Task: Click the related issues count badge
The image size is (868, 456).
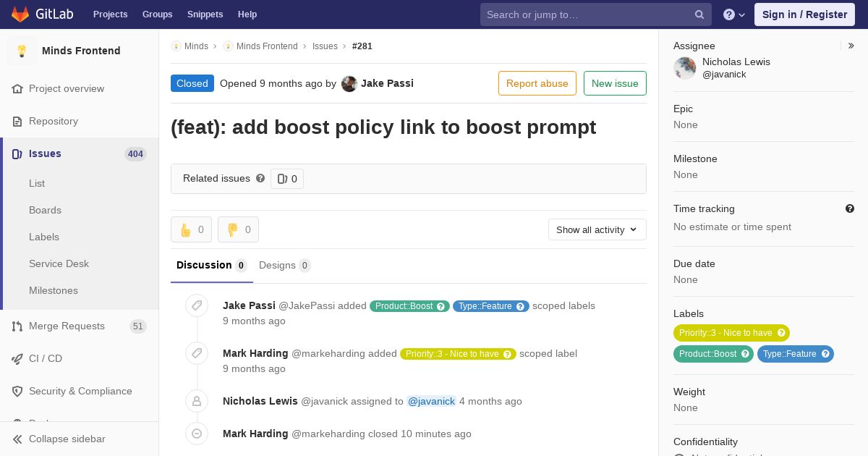Action: click(287, 179)
